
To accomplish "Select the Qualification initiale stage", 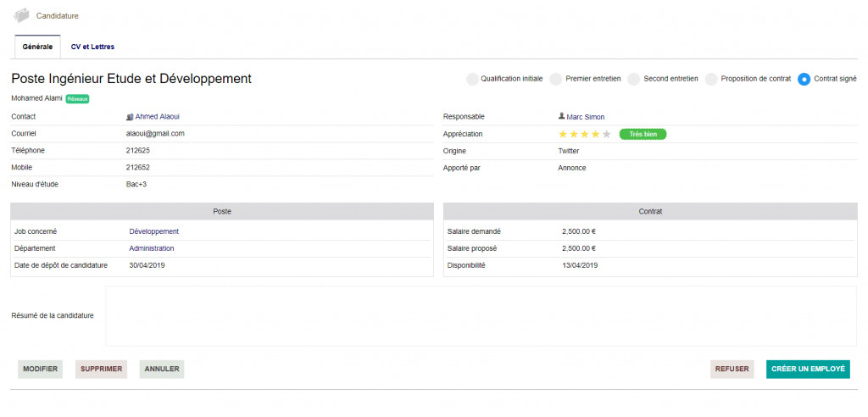I will click(472, 79).
